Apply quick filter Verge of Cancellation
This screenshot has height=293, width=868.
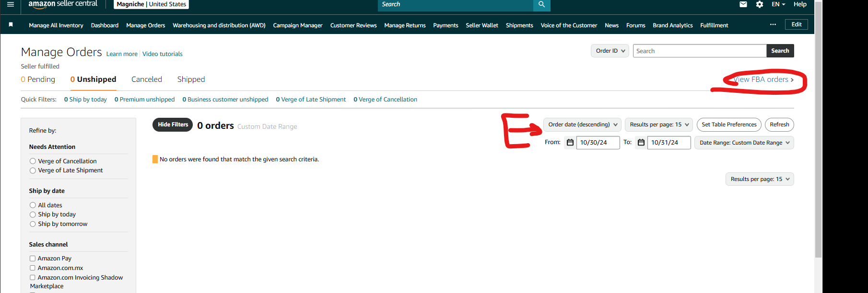tap(385, 100)
